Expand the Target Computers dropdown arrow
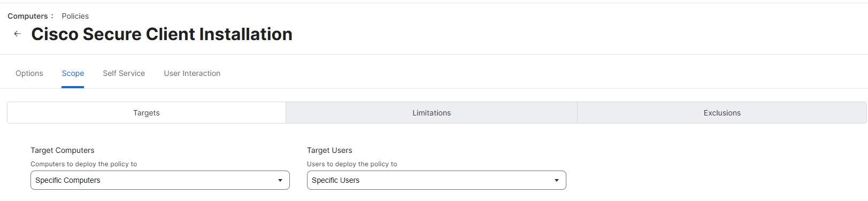 tap(280, 181)
